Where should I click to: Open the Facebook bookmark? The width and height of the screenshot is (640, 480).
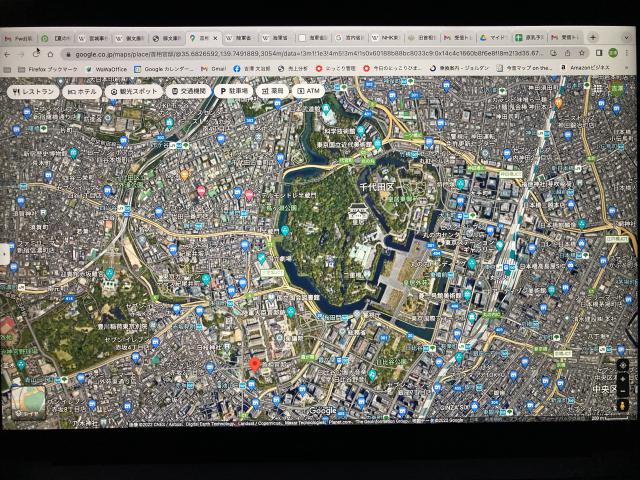(251, 69)
